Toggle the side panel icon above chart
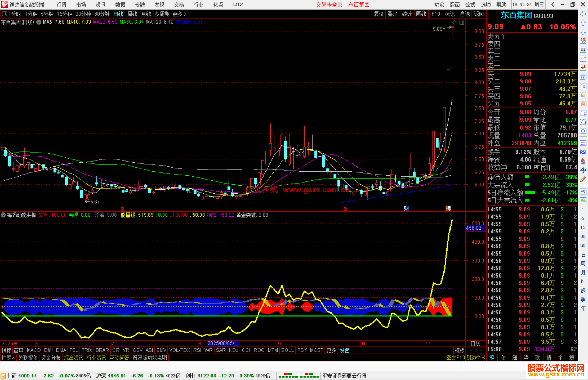 tap(462, 22)
